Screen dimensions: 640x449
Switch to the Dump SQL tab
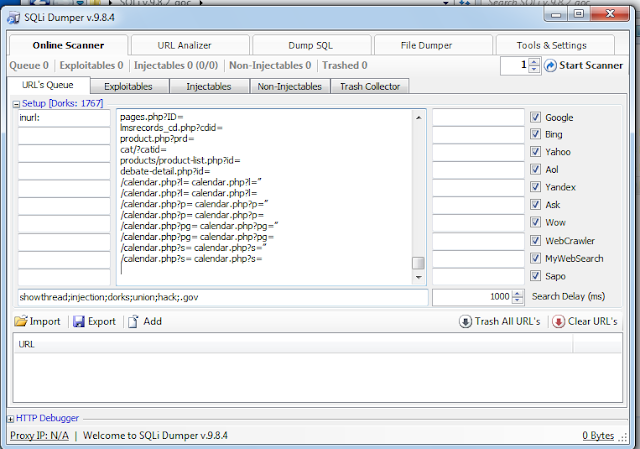[x=311, y=45]
